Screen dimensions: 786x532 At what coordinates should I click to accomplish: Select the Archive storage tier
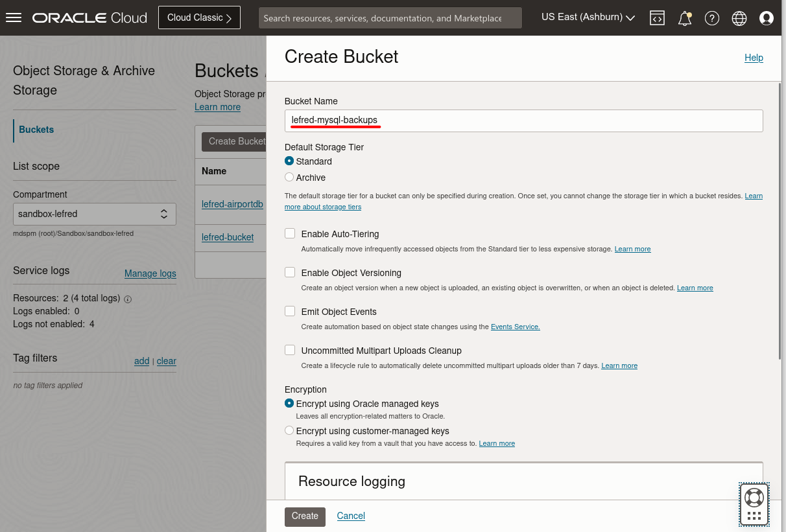(x=289, y=177)
